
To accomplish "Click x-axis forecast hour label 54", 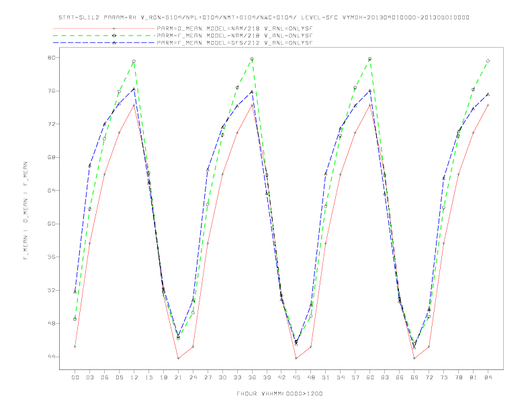I will (x=341, y=377).
